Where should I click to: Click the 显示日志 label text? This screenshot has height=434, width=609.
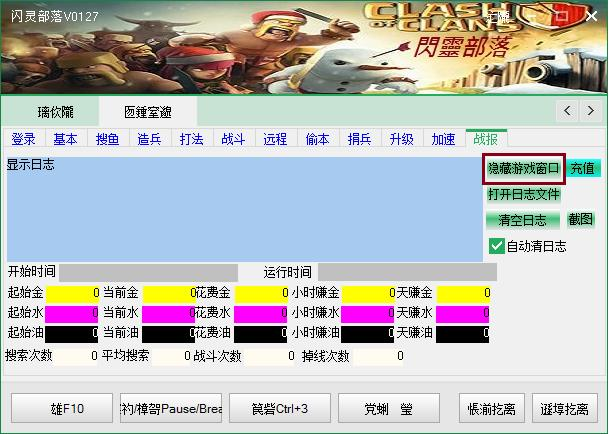tap(31, 165)
